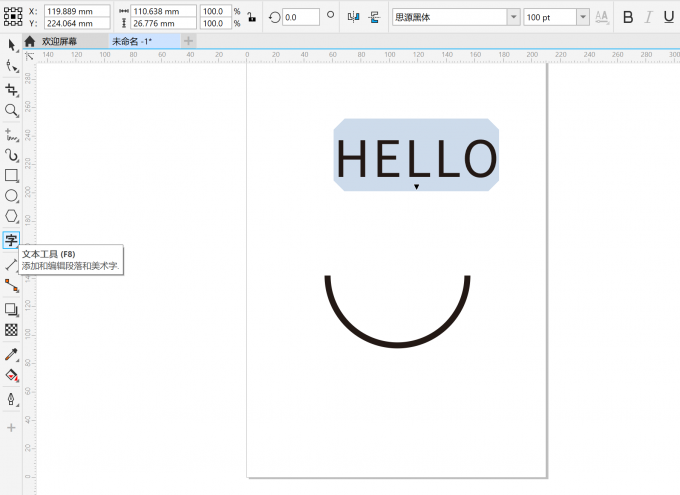Select the Pick tool arrow

(11, 45)
